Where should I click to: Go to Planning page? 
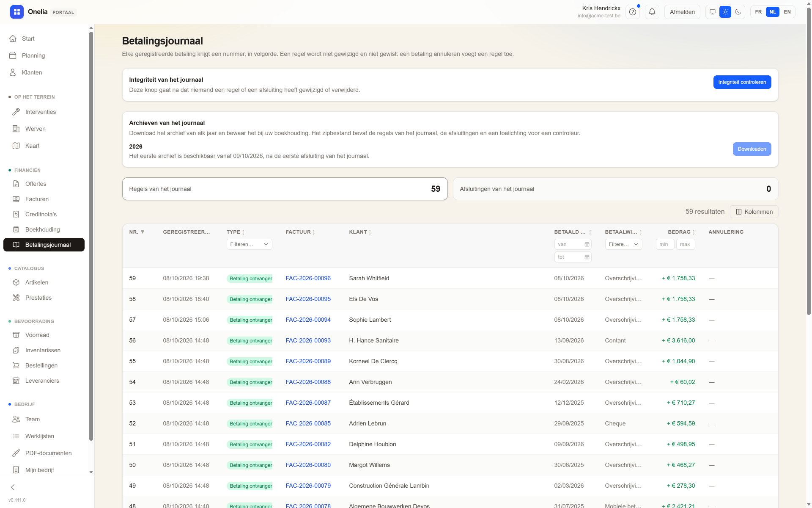point(44,55)
